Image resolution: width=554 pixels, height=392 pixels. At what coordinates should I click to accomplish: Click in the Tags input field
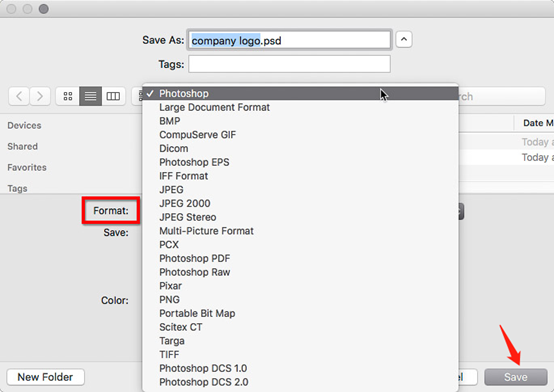pyautogui.click(x=289, y=64)
